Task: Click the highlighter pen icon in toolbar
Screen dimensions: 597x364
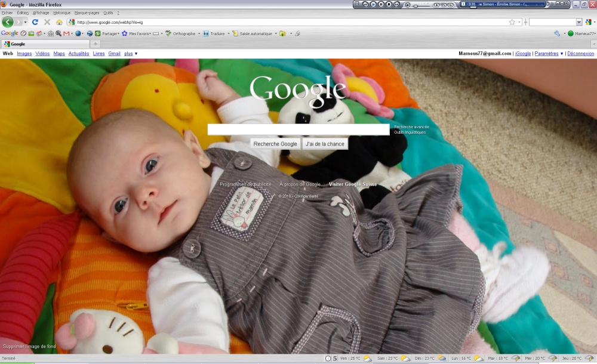Action: [x=297, y=33]
